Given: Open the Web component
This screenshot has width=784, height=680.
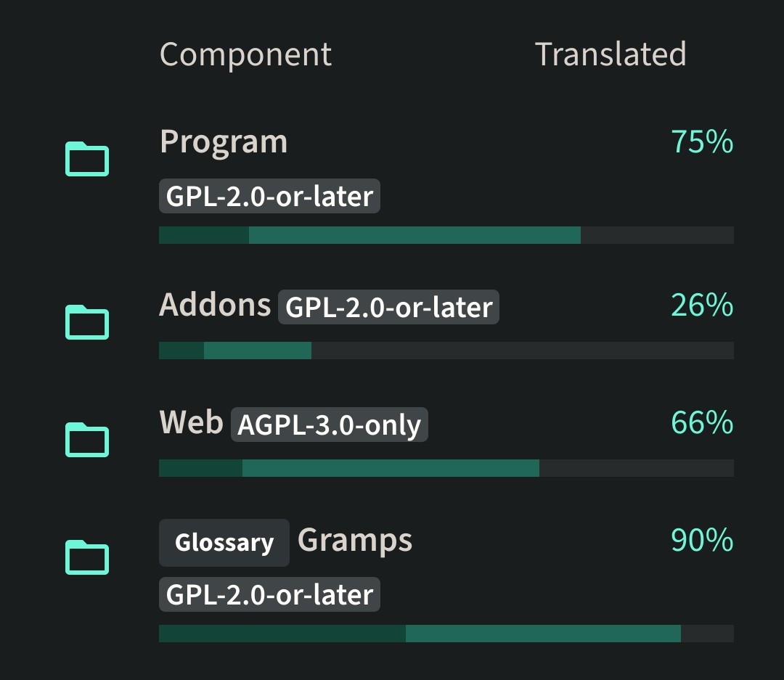Looking at the screenshot, I should point(191,422).
